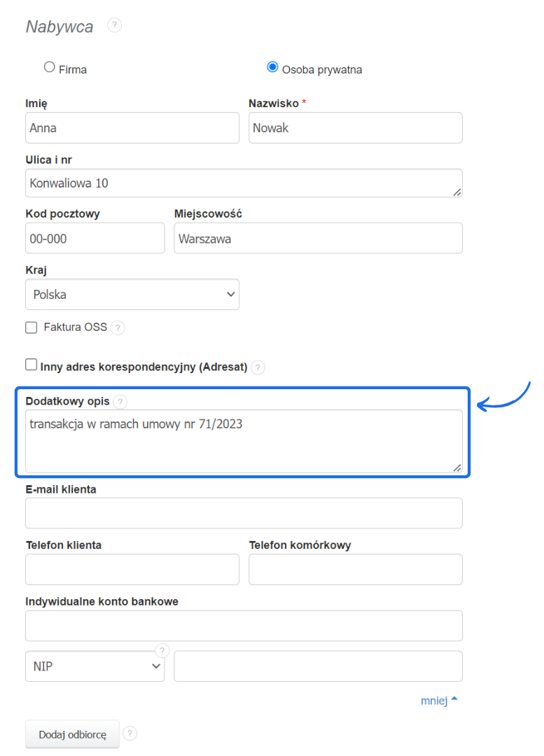Focus the Nazwisko input field
Image resolution: width=544 pixels, height=756 pixels.
tap(355, 128)
